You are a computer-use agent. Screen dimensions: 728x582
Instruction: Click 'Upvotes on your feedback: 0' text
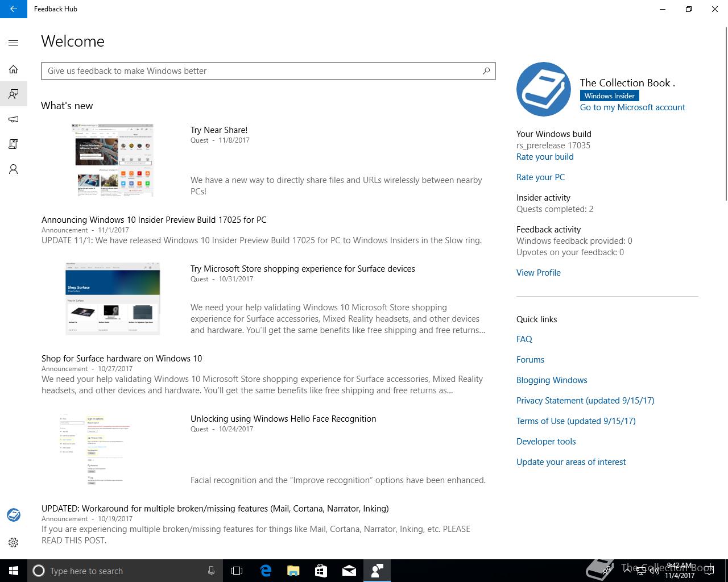point(570,252)
